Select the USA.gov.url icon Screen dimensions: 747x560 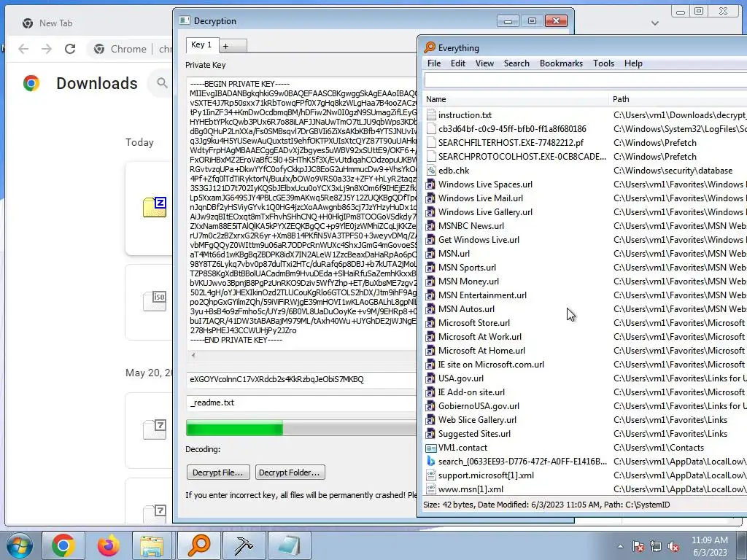click(430, 378)
